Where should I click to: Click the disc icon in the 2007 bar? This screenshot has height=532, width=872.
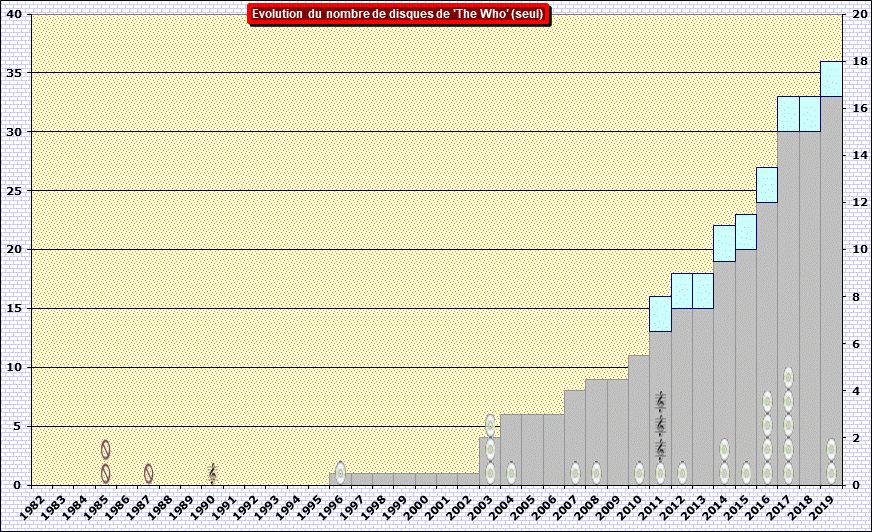pyautogui.click(x=575, y=472)
